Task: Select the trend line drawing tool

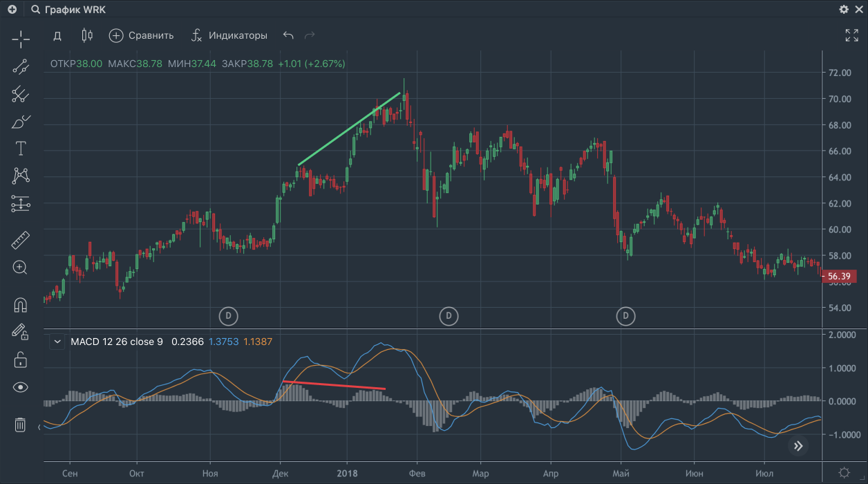Action: pos(21,67)
